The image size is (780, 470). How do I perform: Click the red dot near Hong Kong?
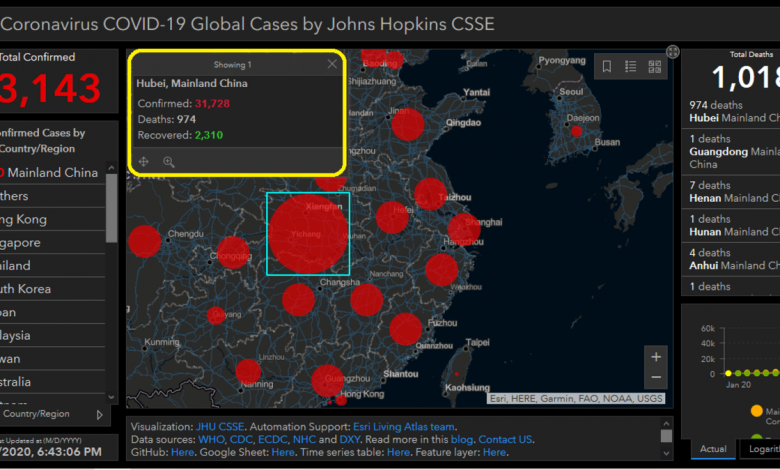341,400
